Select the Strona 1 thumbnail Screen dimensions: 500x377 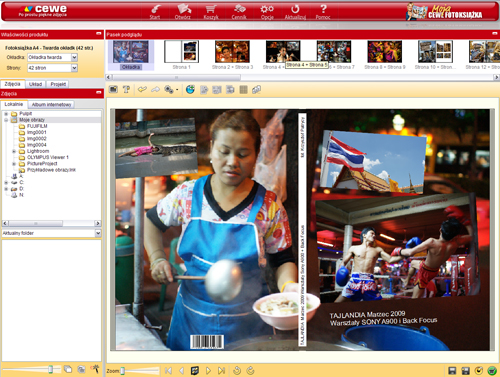(x=181, y=55)
